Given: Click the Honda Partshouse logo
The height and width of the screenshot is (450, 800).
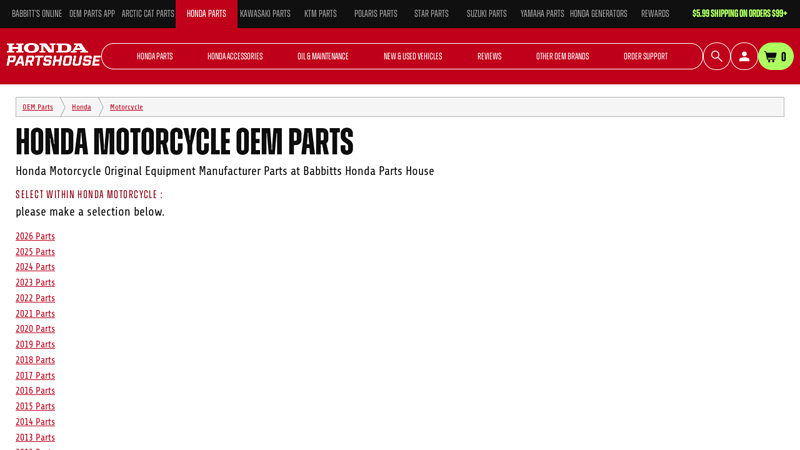Looking at the screenshot, I should [53, 55].
